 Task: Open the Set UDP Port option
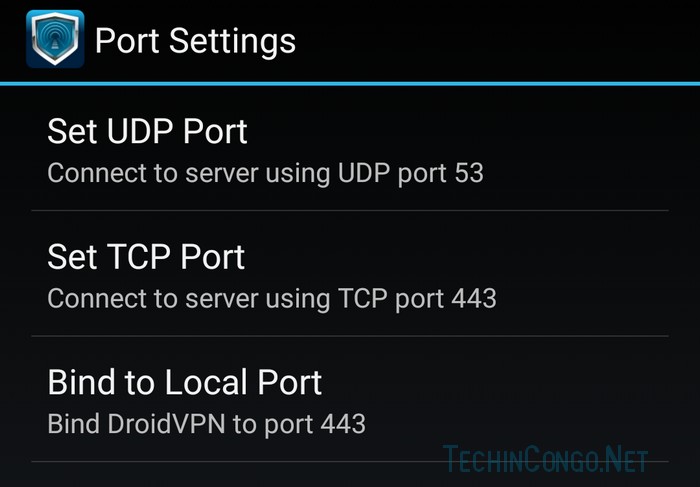tap(350, 149)
